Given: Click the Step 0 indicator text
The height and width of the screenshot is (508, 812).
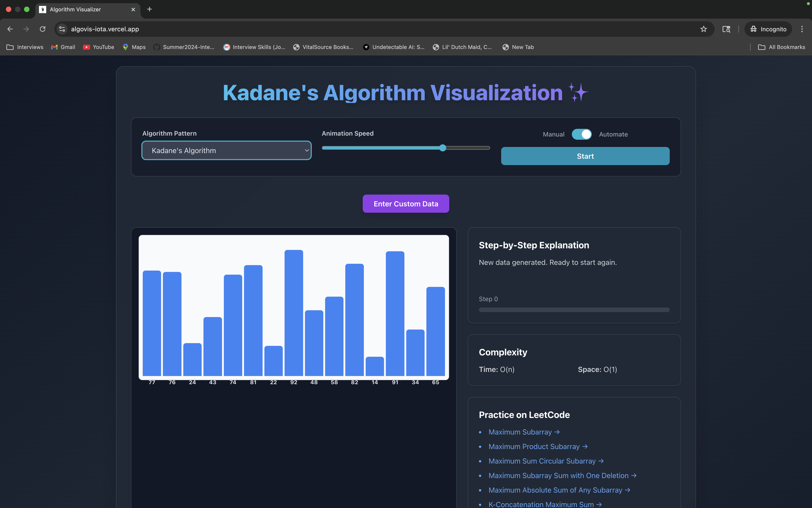Looking at the screenshot, I should tap(488, 299).
